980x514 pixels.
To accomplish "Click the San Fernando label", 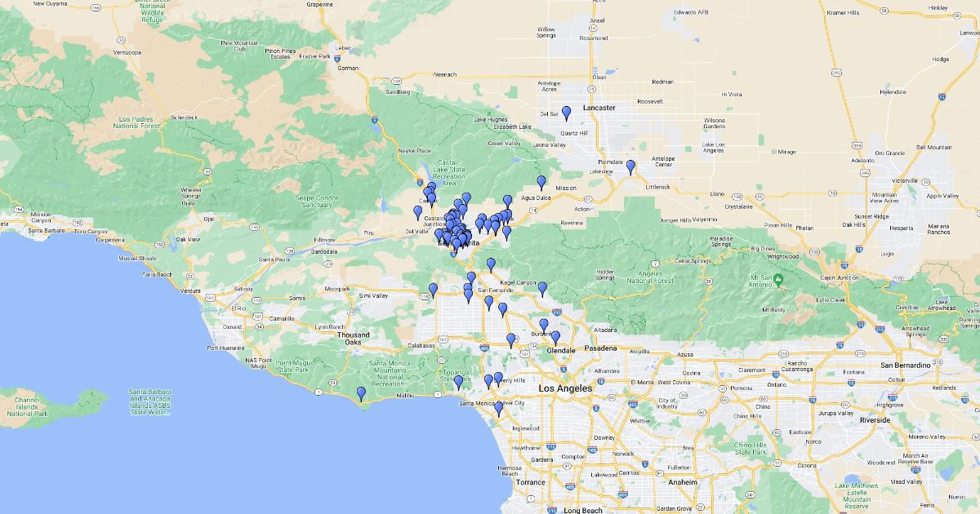I will tap(496, 290).
